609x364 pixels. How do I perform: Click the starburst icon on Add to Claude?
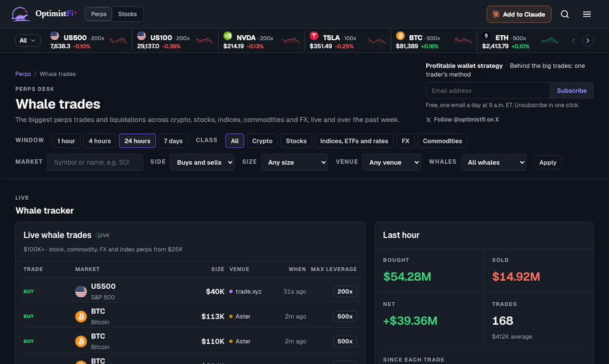point(496,14)
